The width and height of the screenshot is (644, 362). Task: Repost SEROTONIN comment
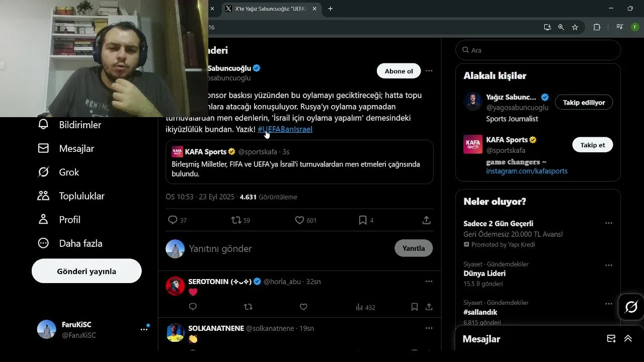coord(248,307)
